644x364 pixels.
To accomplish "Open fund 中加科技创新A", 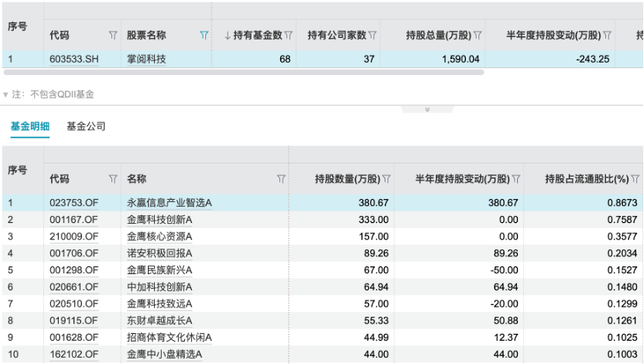I will 159,287.
